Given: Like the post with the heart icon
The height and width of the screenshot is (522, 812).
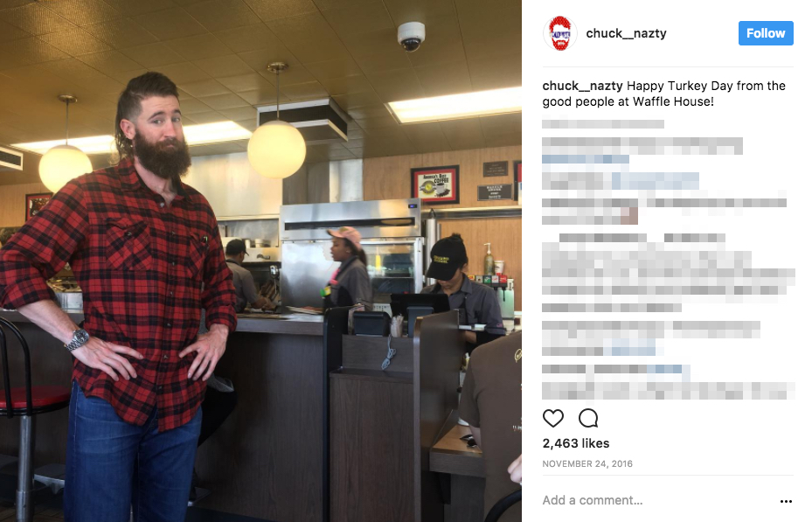Looking at the screenshot, I should coord(552,418).
